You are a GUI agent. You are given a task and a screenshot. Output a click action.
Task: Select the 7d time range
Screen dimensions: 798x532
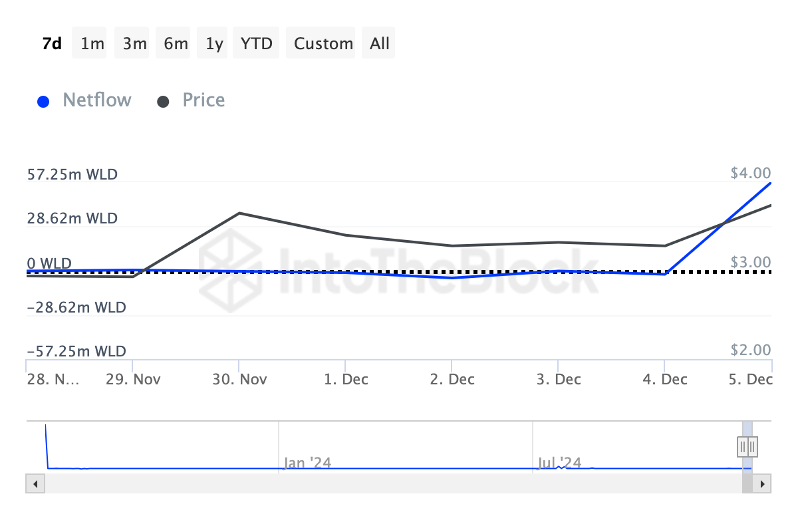tap(52, 43)
